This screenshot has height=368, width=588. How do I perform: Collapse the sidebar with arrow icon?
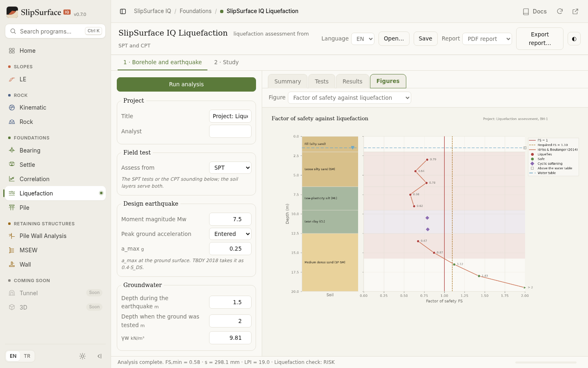coord(99,356)
